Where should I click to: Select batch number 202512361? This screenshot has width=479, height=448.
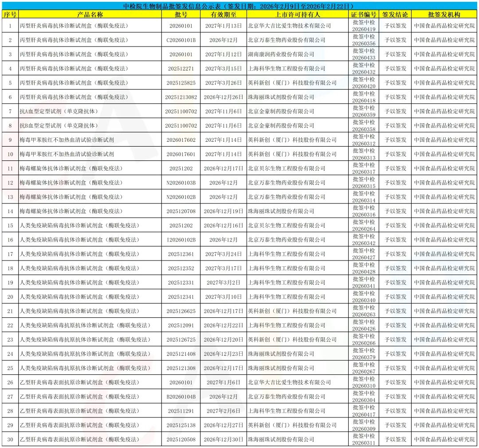coord(181,254)
